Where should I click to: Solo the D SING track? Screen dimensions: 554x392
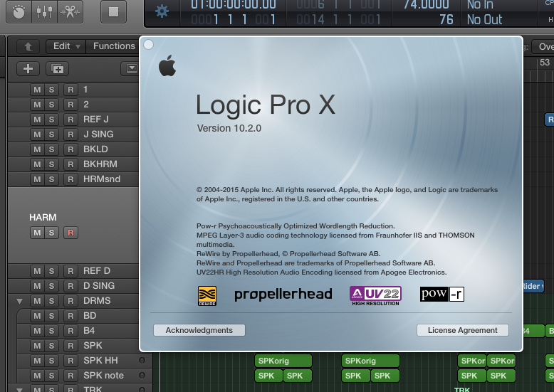pos(51,286)
